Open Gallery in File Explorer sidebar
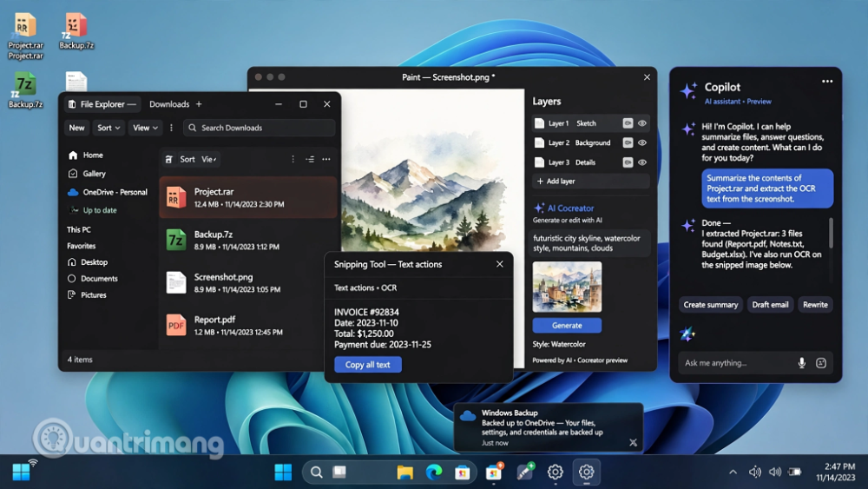Viewport: 868px width, 489px height. (86, 174)
